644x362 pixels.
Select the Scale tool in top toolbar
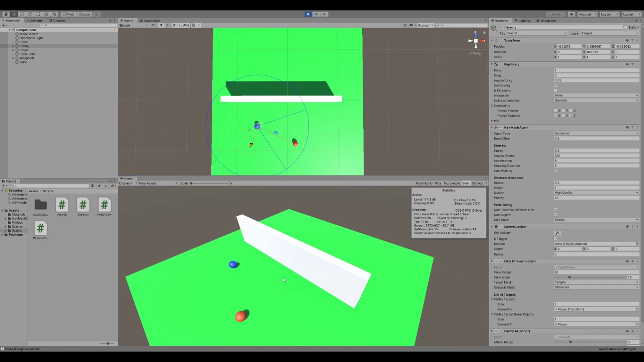coord(30,14)
